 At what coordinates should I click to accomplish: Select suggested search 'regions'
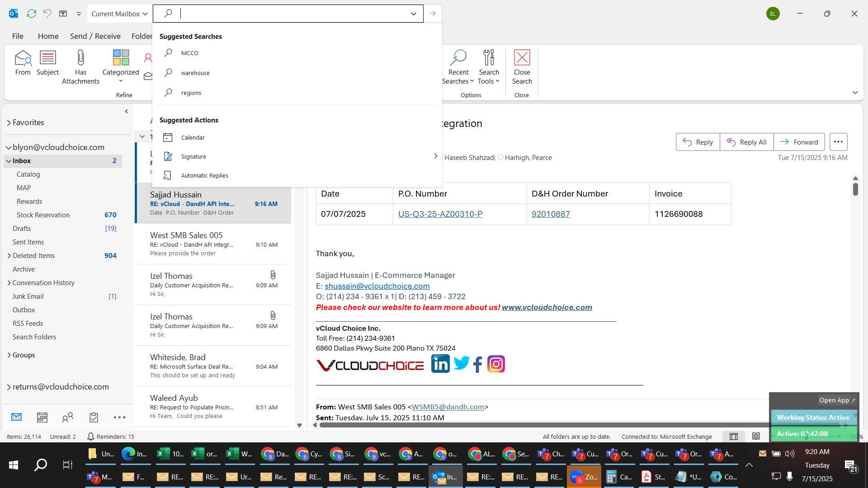[297, 93]
